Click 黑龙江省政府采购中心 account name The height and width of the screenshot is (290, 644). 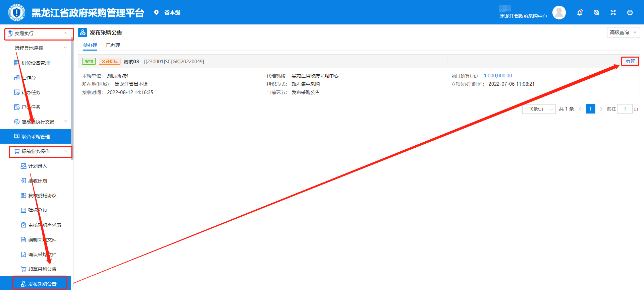(x=523, y=16)
